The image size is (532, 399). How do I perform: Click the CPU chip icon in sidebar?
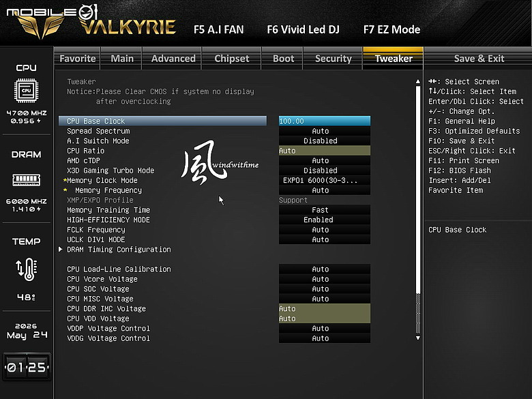(x=26, y=91)
